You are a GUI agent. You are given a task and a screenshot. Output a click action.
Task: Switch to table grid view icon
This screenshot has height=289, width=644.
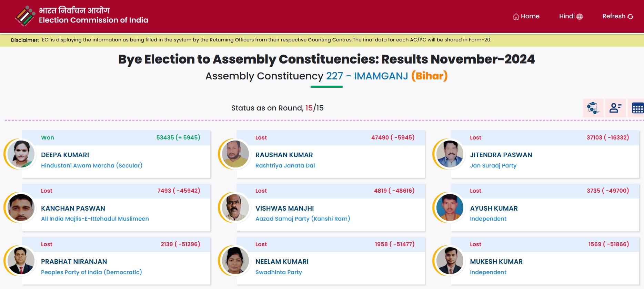637,108
